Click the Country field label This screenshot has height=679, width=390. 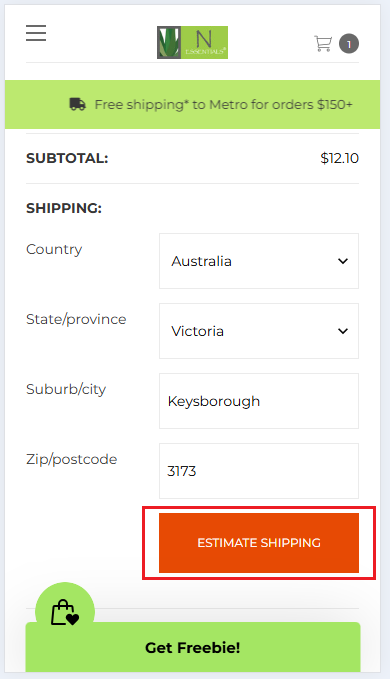pos(54,249)
